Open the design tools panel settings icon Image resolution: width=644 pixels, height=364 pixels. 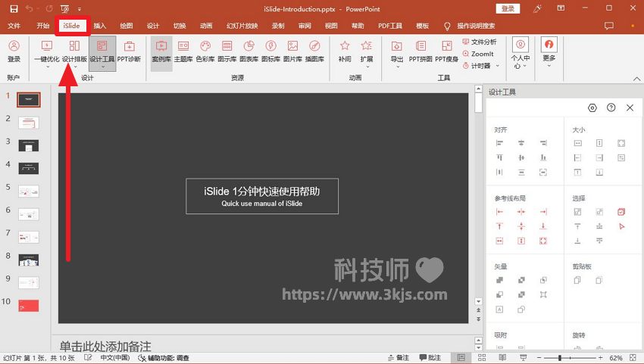point(592,107)
